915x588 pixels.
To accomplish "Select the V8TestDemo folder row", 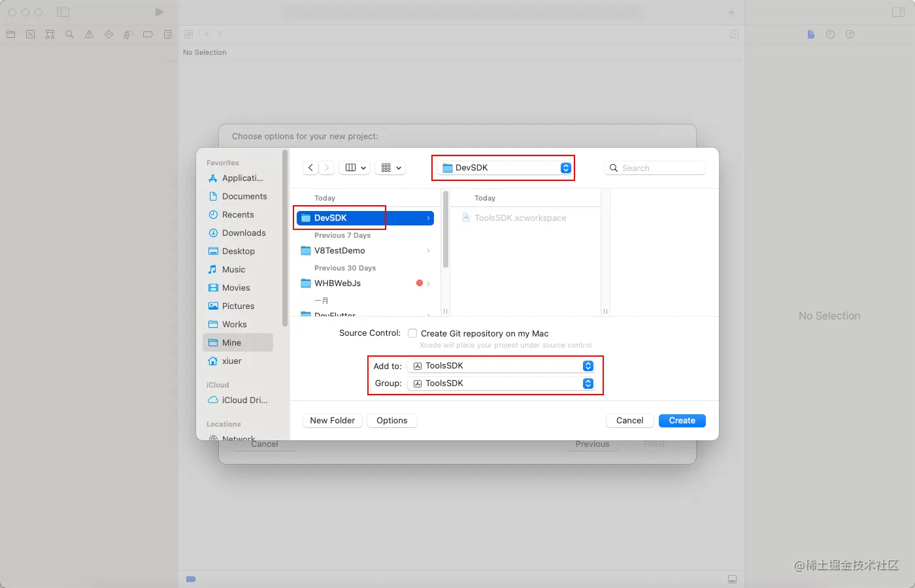I will point(365,251).
